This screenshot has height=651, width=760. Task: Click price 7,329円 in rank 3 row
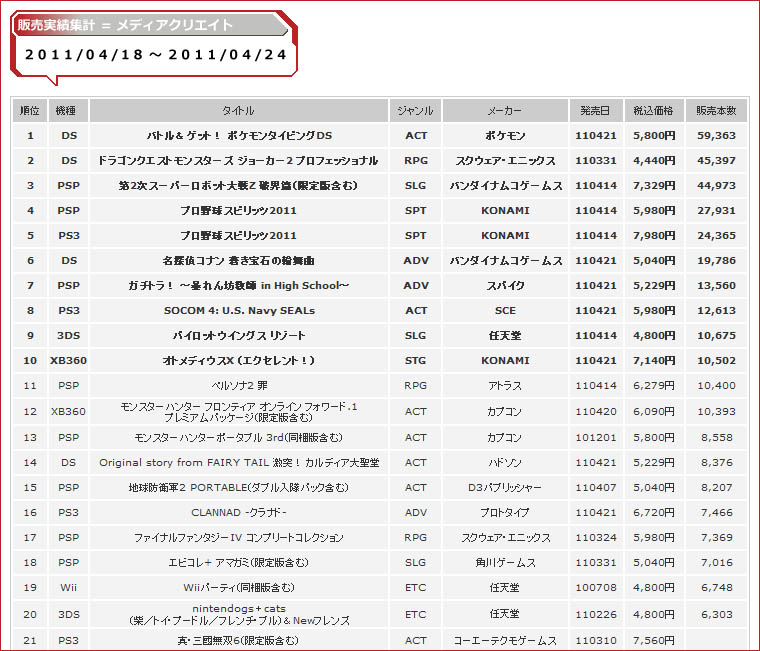tap(654, 186)
